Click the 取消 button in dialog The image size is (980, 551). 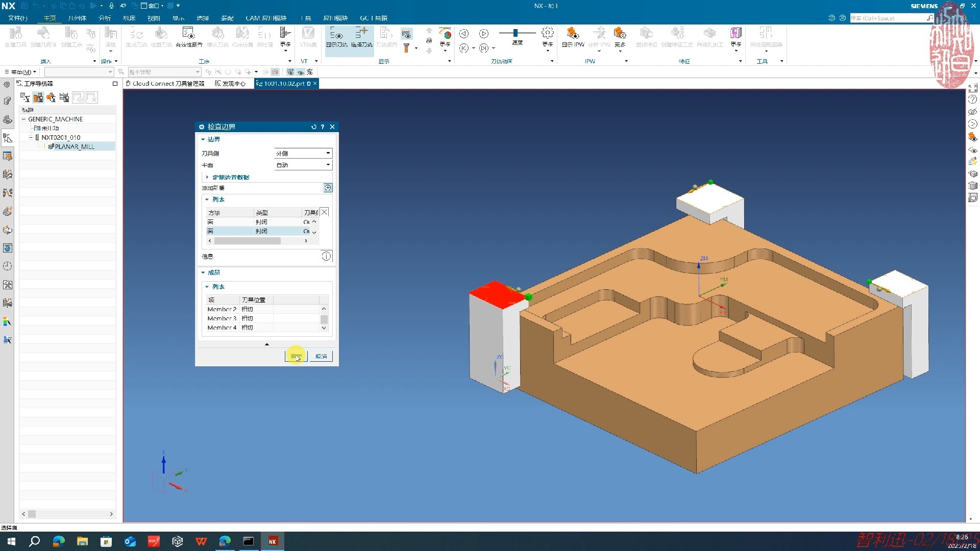coord(321,356)
